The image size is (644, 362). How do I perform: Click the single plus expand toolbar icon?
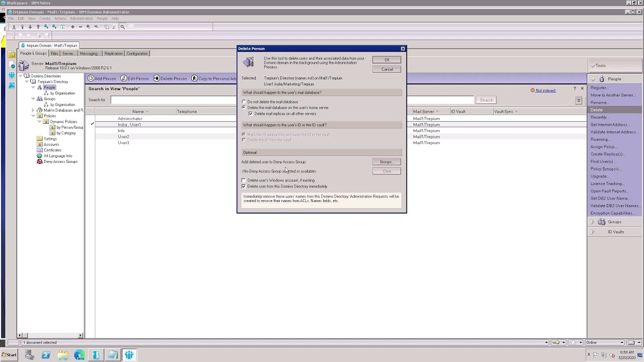[x=72, y=27]
